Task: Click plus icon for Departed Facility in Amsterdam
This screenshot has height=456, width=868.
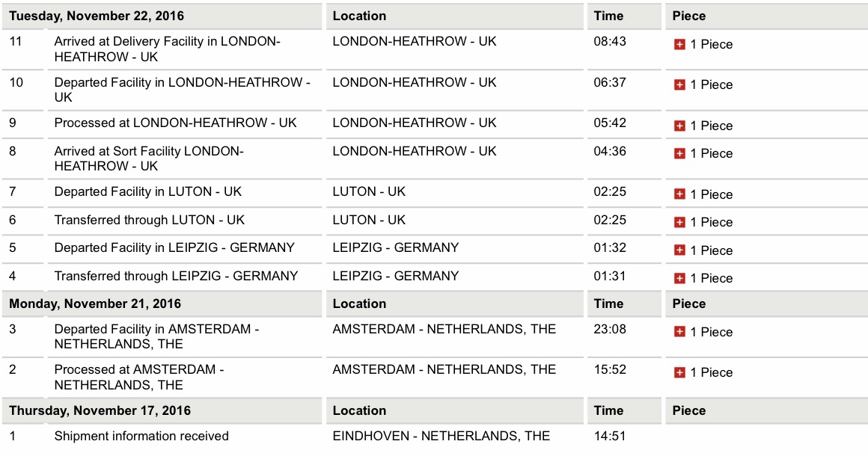Action: (679, 332)
